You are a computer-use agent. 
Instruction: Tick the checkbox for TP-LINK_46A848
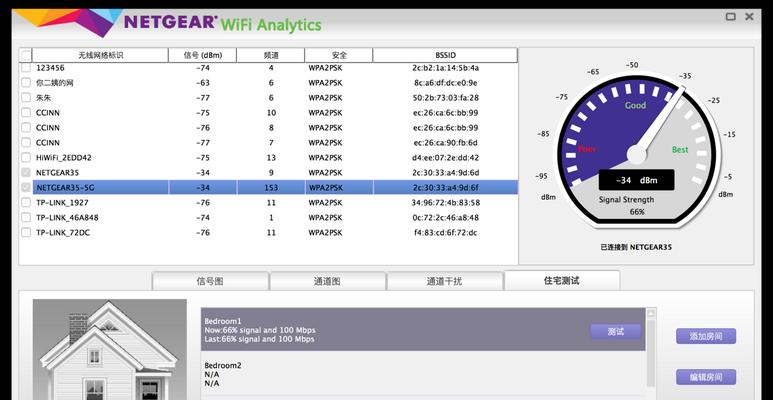pyautogui.click(x=26, y=218)
